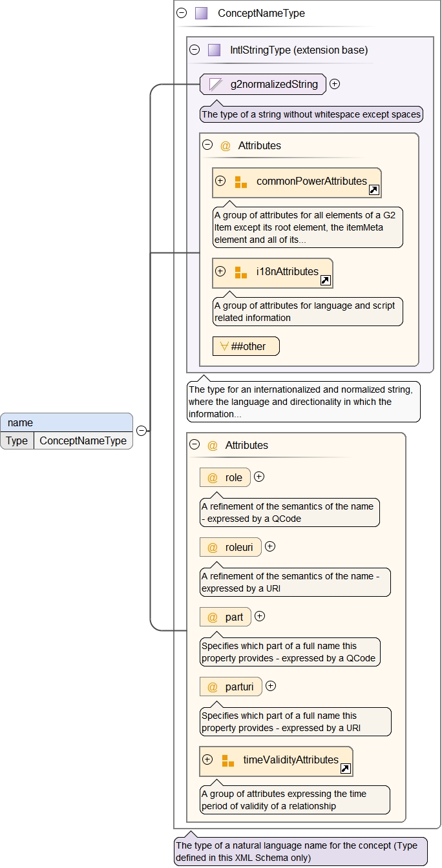The width and height of the screenshot is (442, 868).
Task: Click the g2normalizedString simple type icon
Action: coord(216,84)
